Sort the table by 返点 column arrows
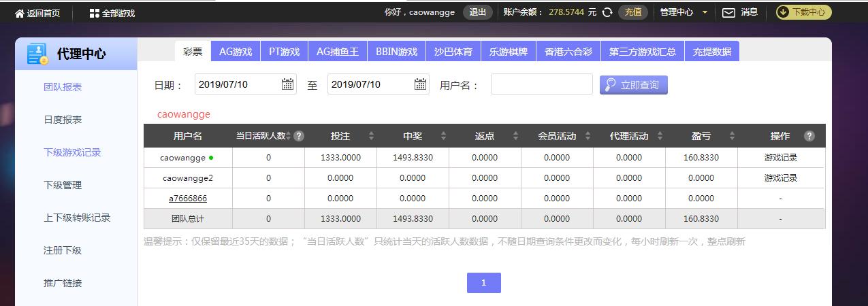Screen dimensions: 868x306 [x=515, y=136]
